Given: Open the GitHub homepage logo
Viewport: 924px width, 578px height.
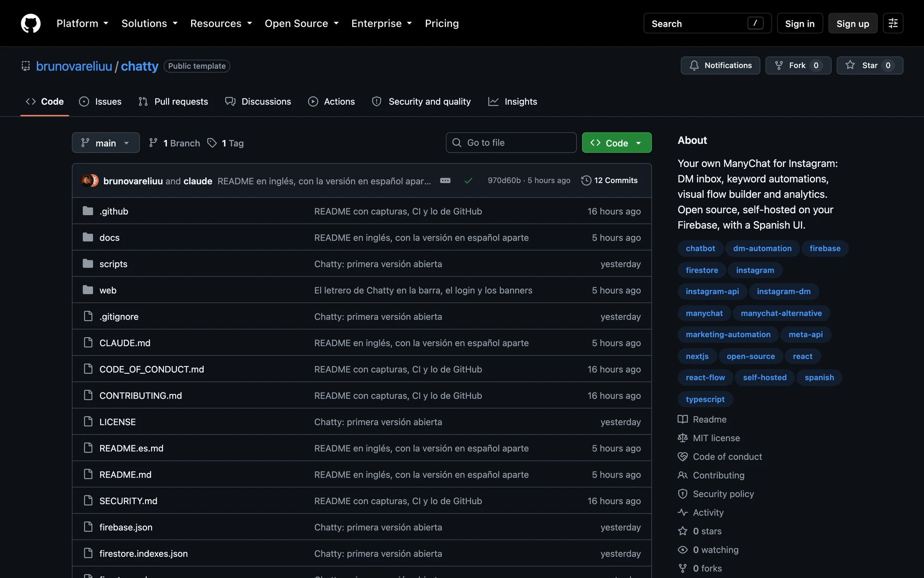Looking at the screenshot, I should tap(30, 23).
